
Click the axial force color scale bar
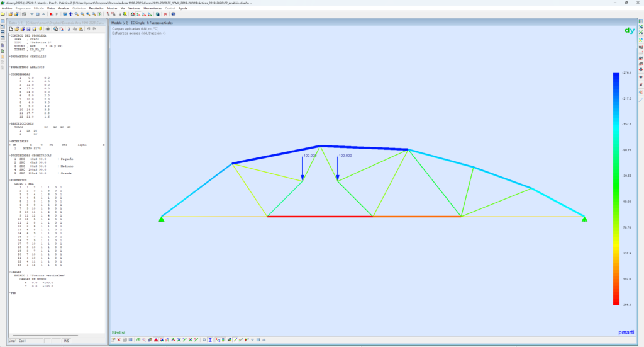click(x=616, y=189)
